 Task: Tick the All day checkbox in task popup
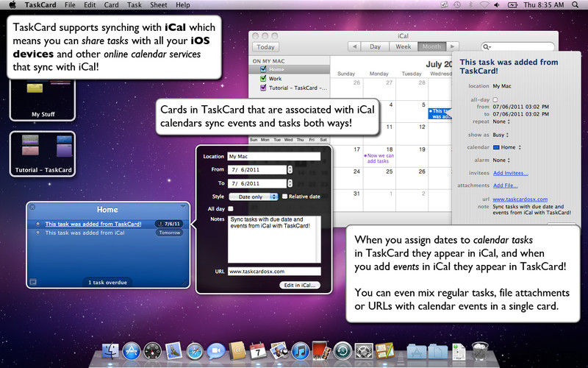click(231, 209)
